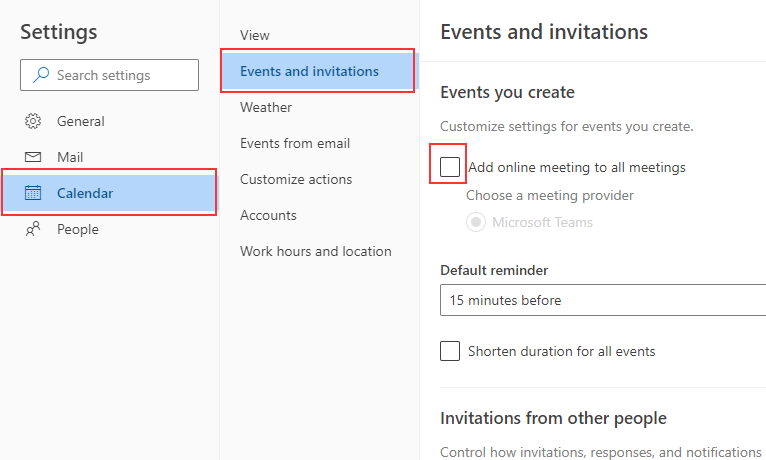Image resolution: width=766 pixels, height=460 pixels.
Task: Click the General gear icon
Action: pos(33,121)
